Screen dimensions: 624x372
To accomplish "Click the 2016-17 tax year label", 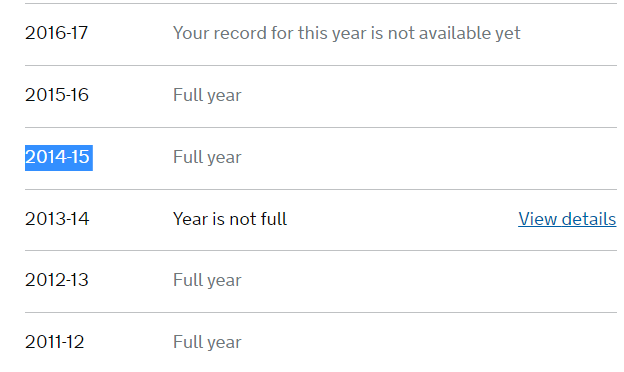I will pyautogui.click(x=56, y=33).
